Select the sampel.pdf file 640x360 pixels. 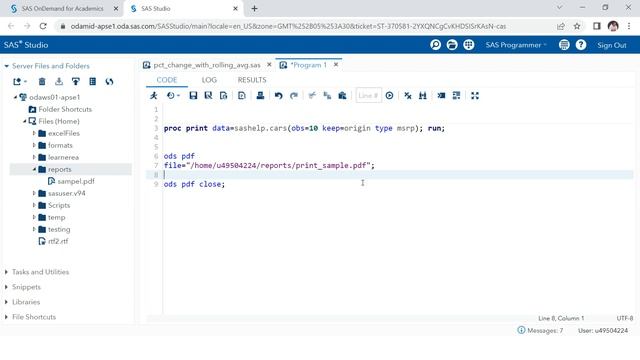(76, 181)
